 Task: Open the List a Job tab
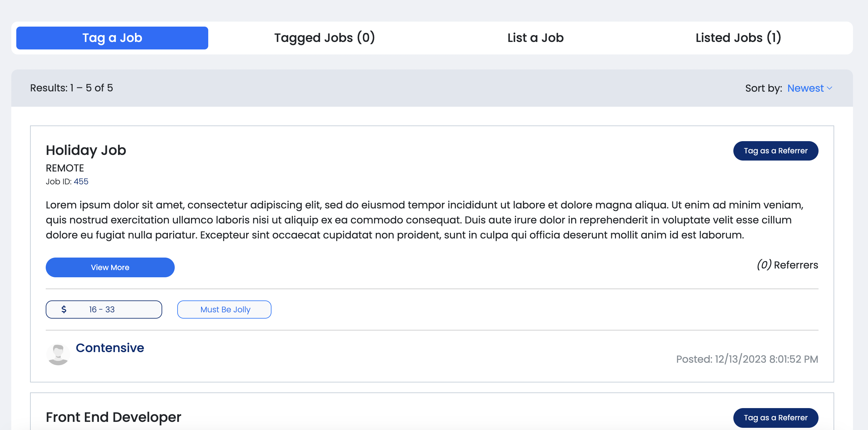535,38
